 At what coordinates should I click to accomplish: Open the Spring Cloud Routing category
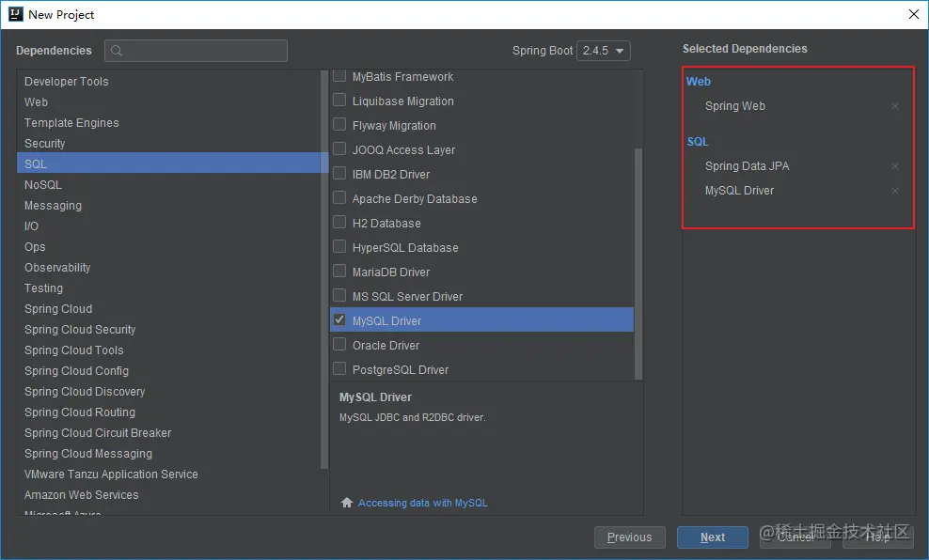(x=169, y=412)
